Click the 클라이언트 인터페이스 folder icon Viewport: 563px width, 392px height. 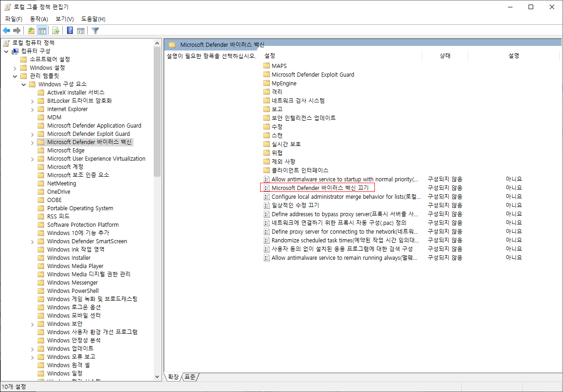click(x=267, y=170)
